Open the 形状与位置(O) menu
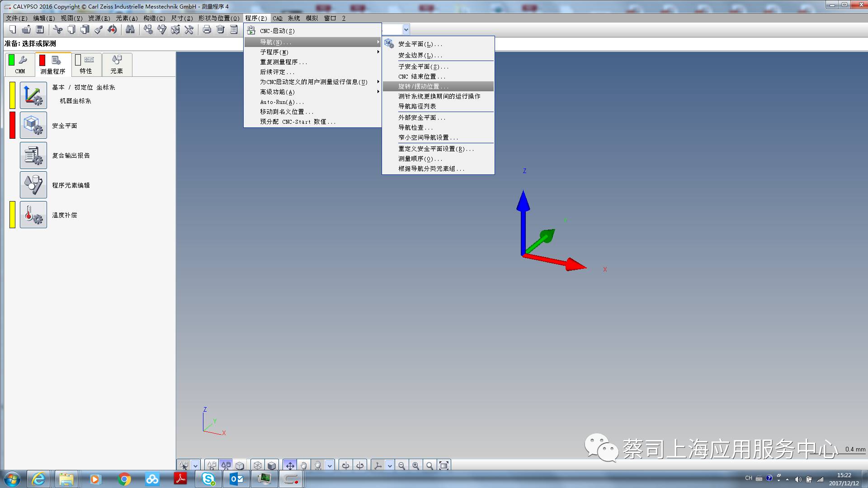The height and width of the screenshot is (488, 868). click(x=219, y=18)
